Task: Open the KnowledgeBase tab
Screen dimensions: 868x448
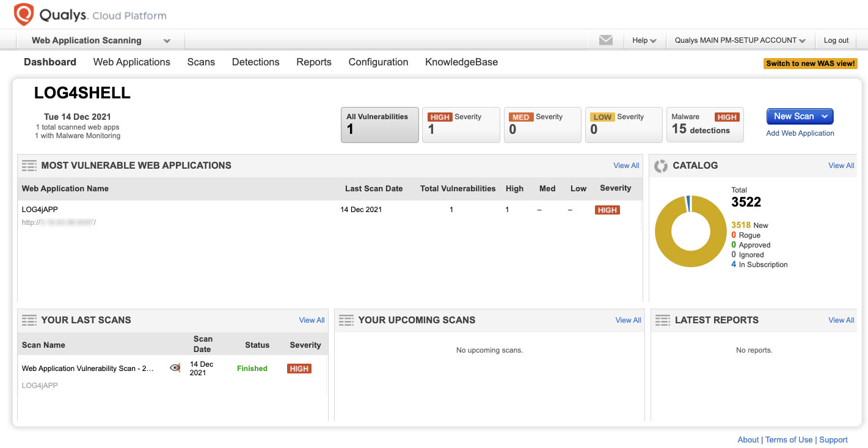Action: click(461, 62)
